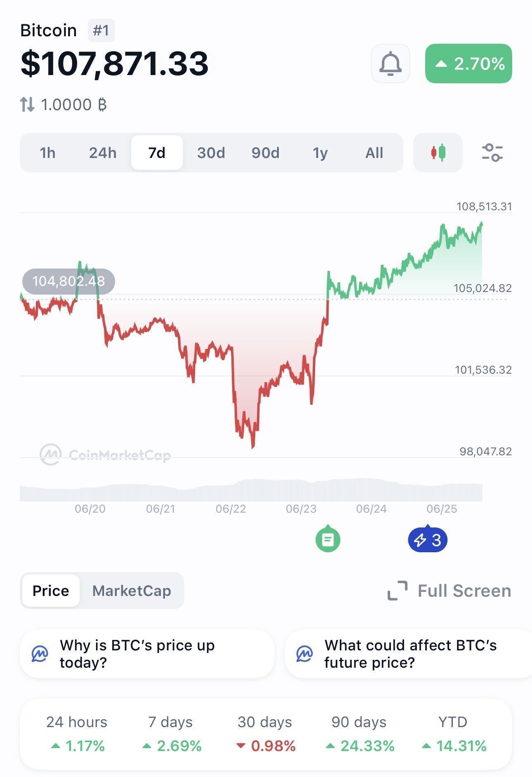Open the blue lightning events badge
This screenshot has width=532, height=777.
click(428, 539)
